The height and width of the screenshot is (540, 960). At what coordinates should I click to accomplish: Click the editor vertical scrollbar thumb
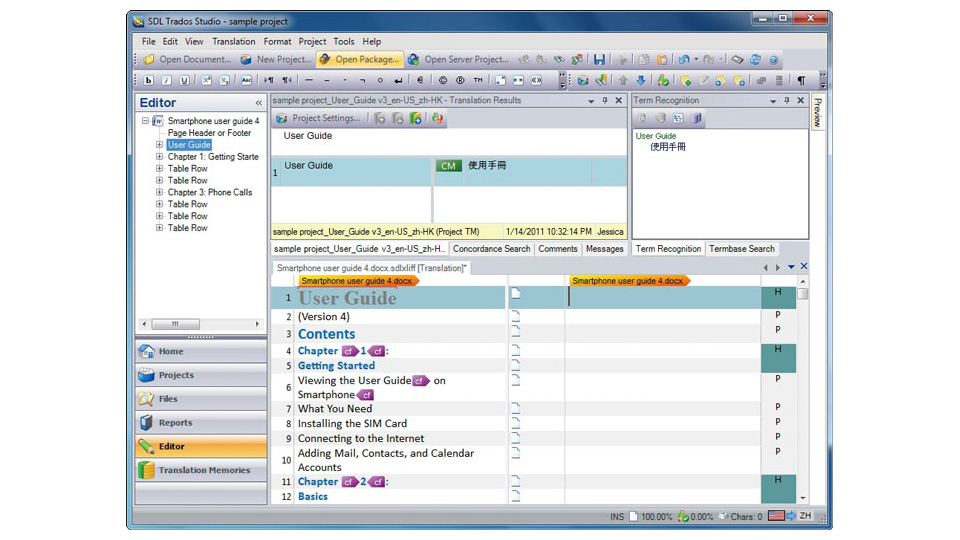(803, 293)
